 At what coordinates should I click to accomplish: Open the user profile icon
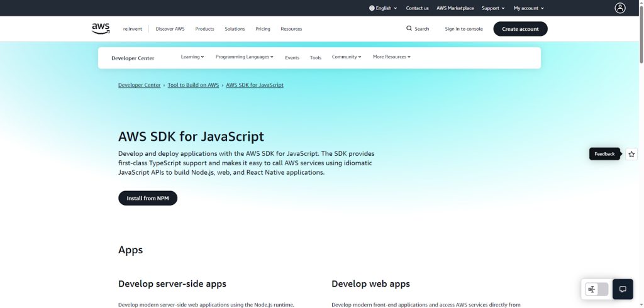620,8
